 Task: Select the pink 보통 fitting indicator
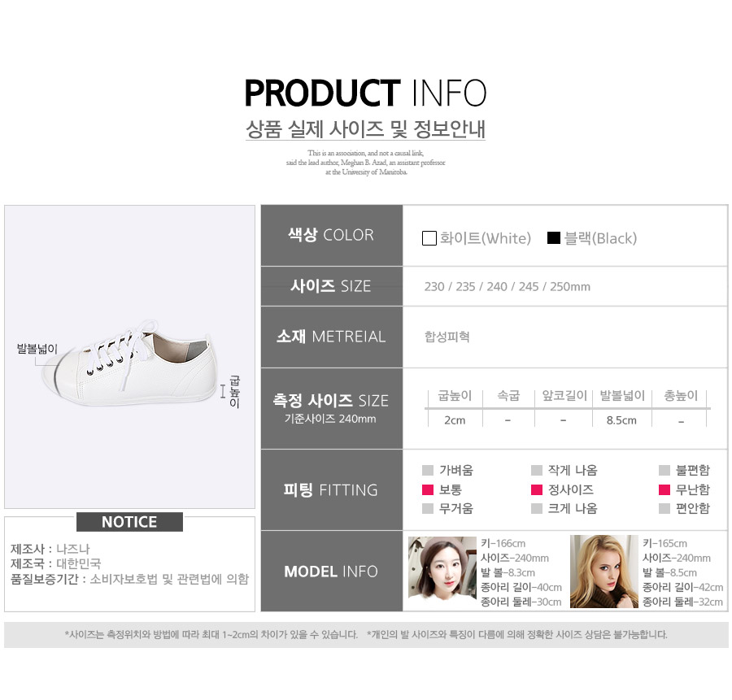(428, 489)
